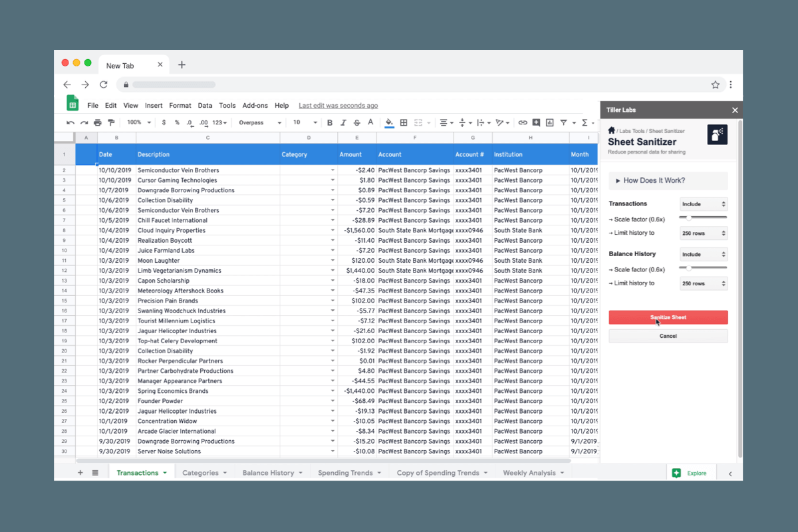This screenshot has height=532, width=798.
Task: Reload the browser page
Action: click(103, 84)
